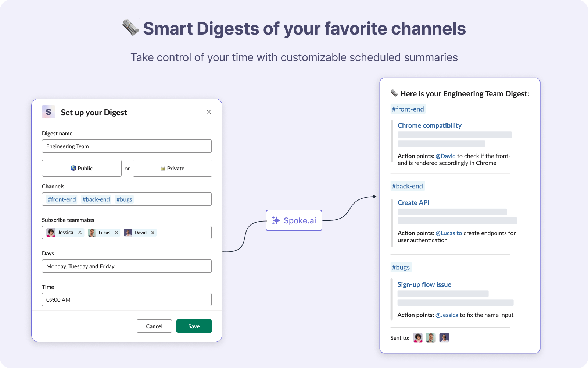The width and height of the screenshot is (588, 368).
Task: Open #bugs channel link in digest
Action: (401, 267)
